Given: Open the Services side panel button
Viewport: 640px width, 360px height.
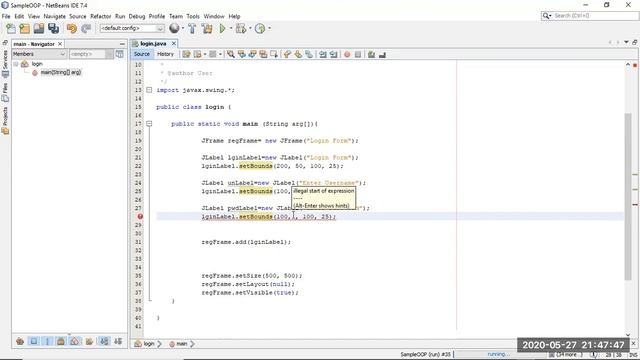Looking at the screenshot, I should 5,63.
